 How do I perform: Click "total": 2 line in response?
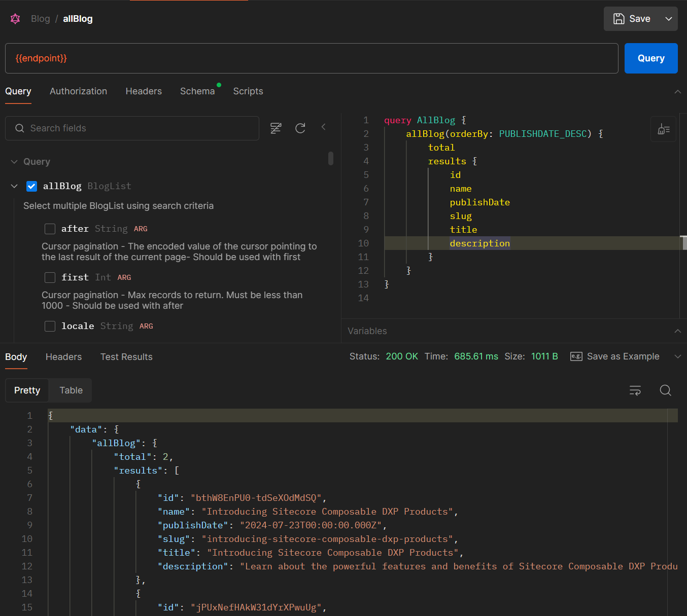coord(143,457)
